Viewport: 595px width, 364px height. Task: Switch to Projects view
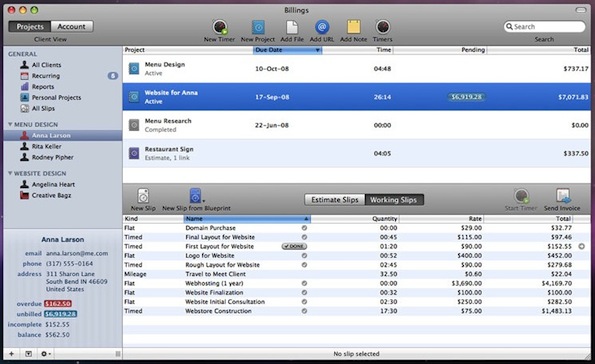(30, 27)
